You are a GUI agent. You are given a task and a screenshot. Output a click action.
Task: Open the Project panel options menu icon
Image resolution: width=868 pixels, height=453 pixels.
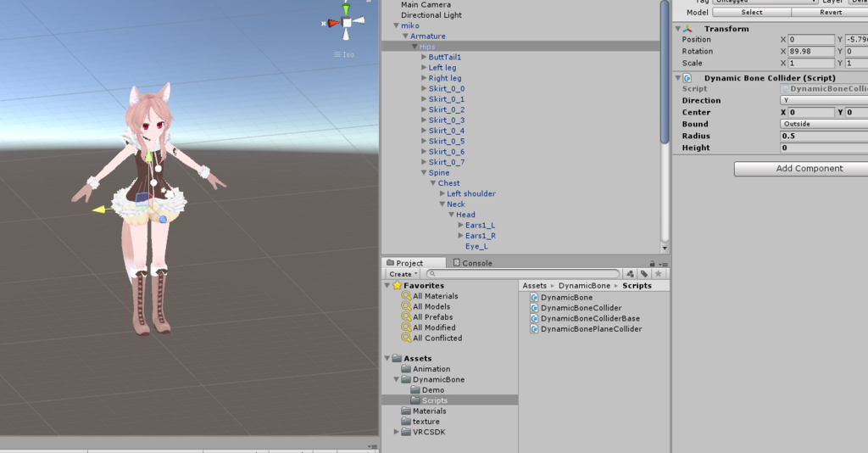(x=664, y=264)
